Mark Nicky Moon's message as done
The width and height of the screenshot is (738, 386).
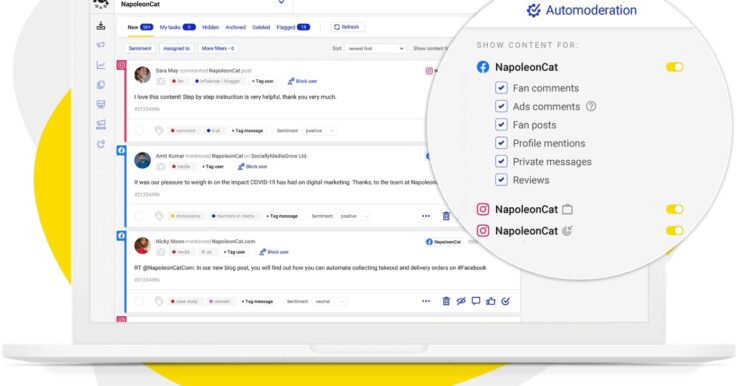click(x=505, y=301)
